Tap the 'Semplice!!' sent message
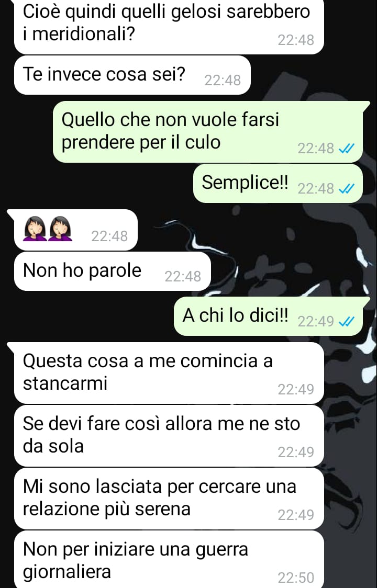Screen dimensions: 377x588 (x=278, y=184)
